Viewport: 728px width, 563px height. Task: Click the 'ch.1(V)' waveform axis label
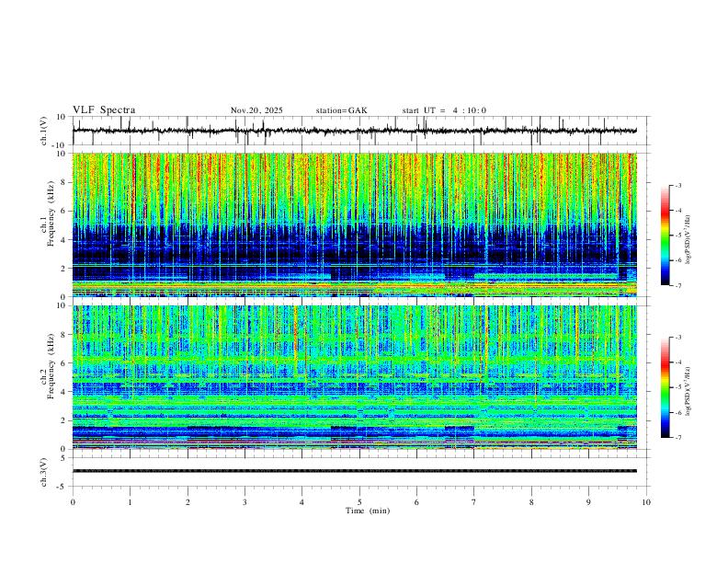pyautogui.click(x=44, y=131)
